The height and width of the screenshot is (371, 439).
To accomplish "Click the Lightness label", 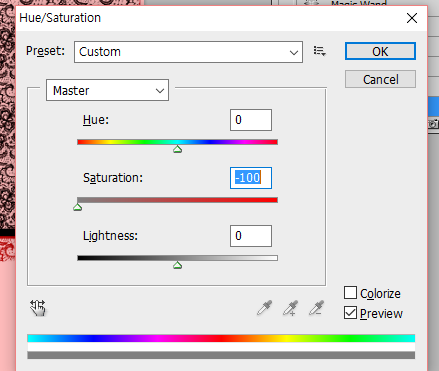I will [x=110, y=236].
